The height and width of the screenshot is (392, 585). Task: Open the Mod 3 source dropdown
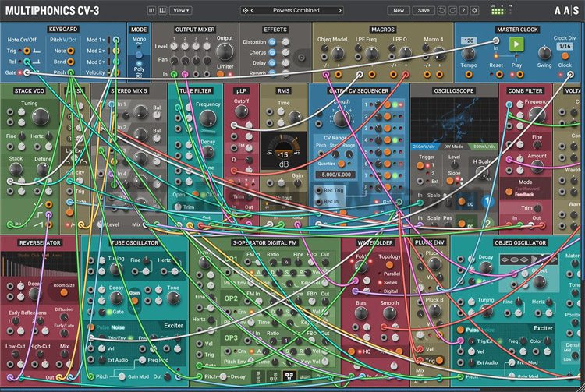[97, 62]
